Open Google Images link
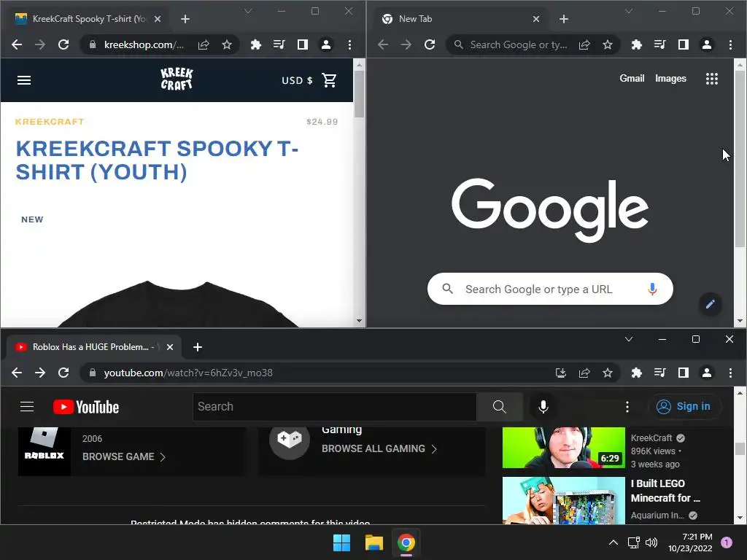Image resolution: width=747 pixels, height=560 pixels. pyautogui.click(x=670, y=79)
